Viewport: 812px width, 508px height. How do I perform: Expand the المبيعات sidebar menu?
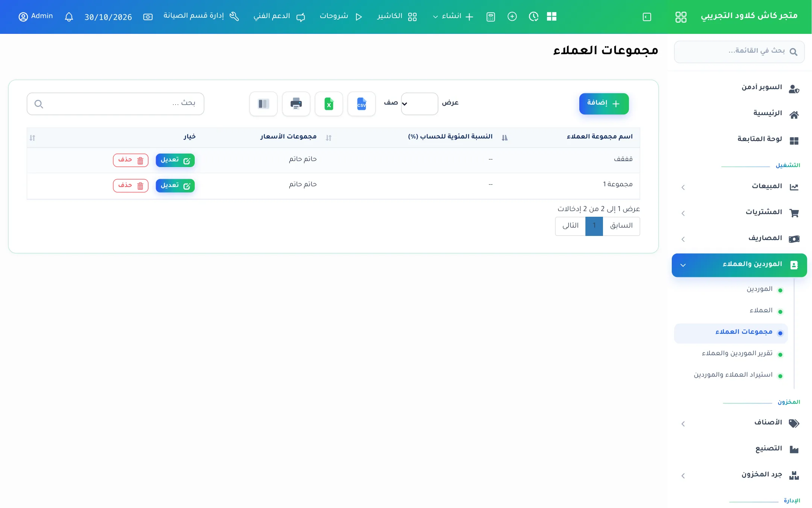pyautogui.click(x=739, y=187)
